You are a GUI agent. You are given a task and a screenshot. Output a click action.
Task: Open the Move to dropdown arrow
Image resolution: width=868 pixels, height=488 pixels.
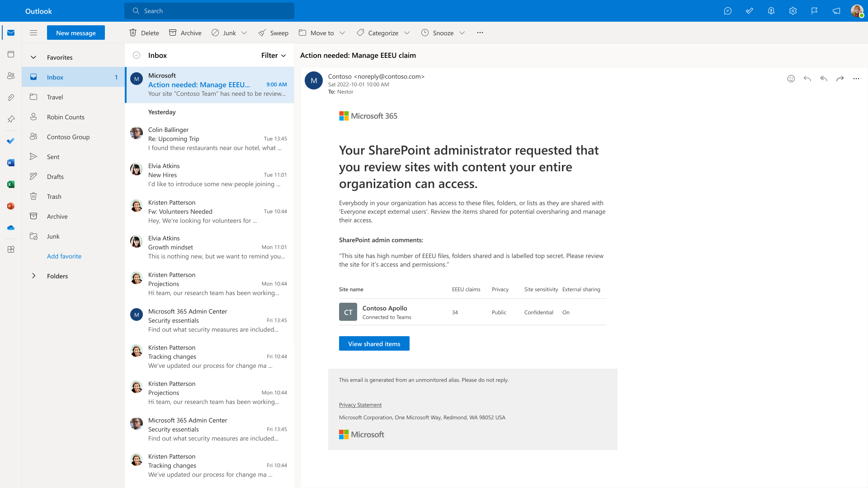(x=342, y=33)
